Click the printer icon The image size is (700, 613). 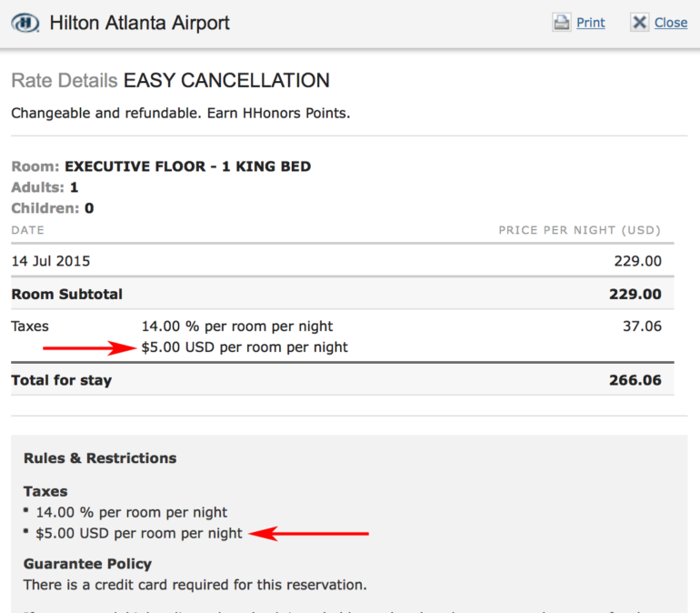(x=562, y=23)
